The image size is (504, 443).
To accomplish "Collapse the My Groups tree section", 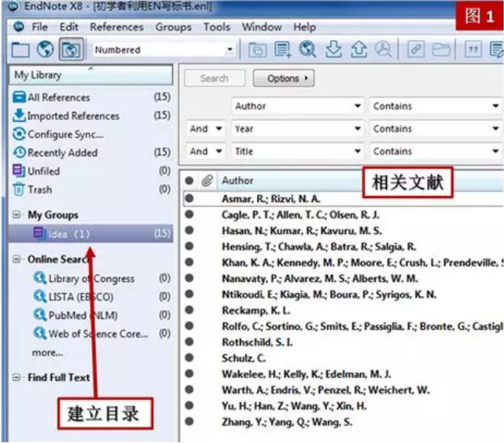I will [x=17, y=214].
